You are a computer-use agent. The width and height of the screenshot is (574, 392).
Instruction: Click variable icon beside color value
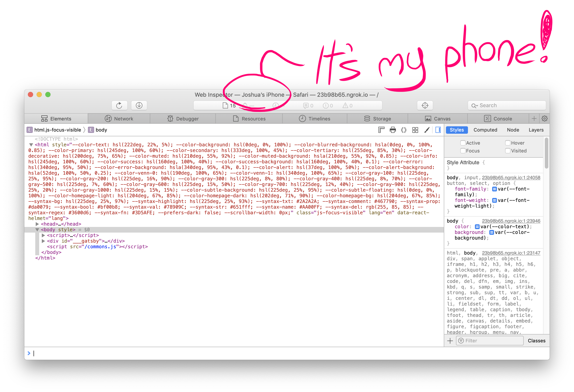coord(477,227)
